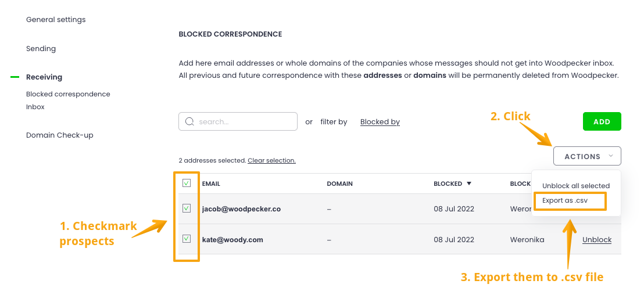This screenshot has height=302, width=644.
Task: Focus the search input field
Action: (x=244, y=122)
